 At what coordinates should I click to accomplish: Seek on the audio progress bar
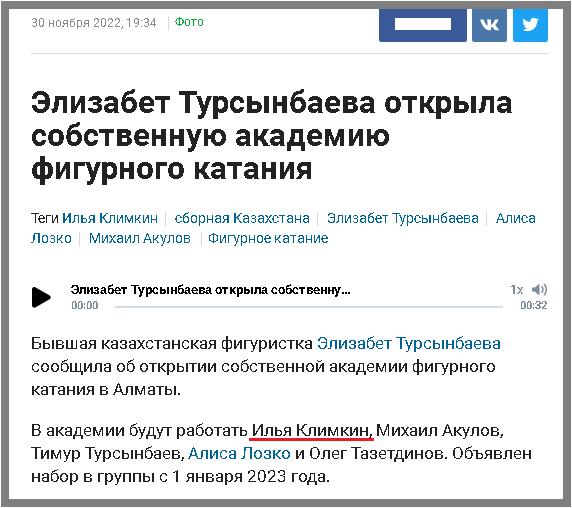coord(309,307)
